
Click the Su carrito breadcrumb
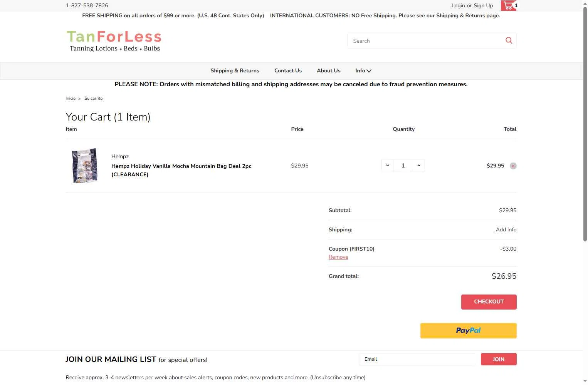93,98
